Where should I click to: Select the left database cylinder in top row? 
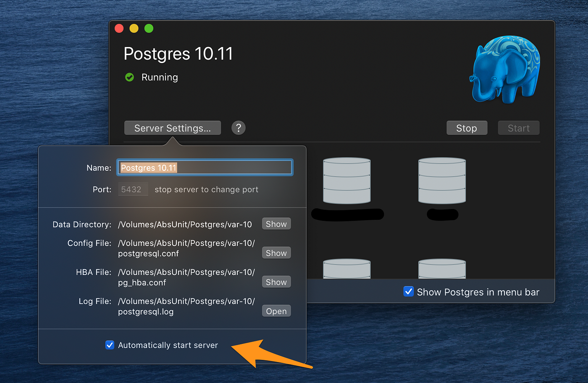pyautogui.click(x=347, y=181)
